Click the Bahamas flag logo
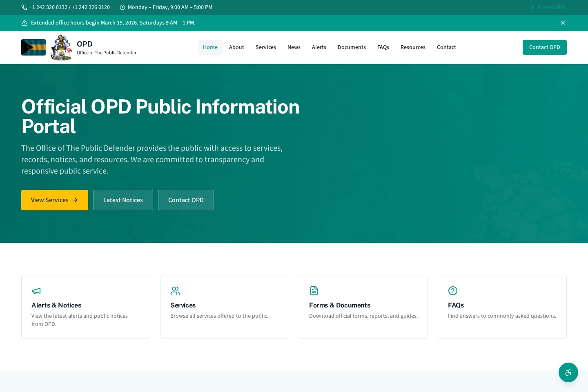This screenshot has height=392, width=588. (33, 47)
